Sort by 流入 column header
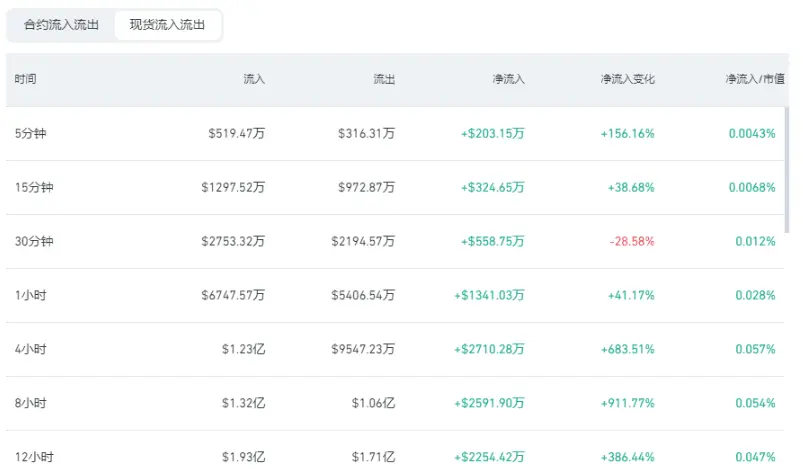 253,79
